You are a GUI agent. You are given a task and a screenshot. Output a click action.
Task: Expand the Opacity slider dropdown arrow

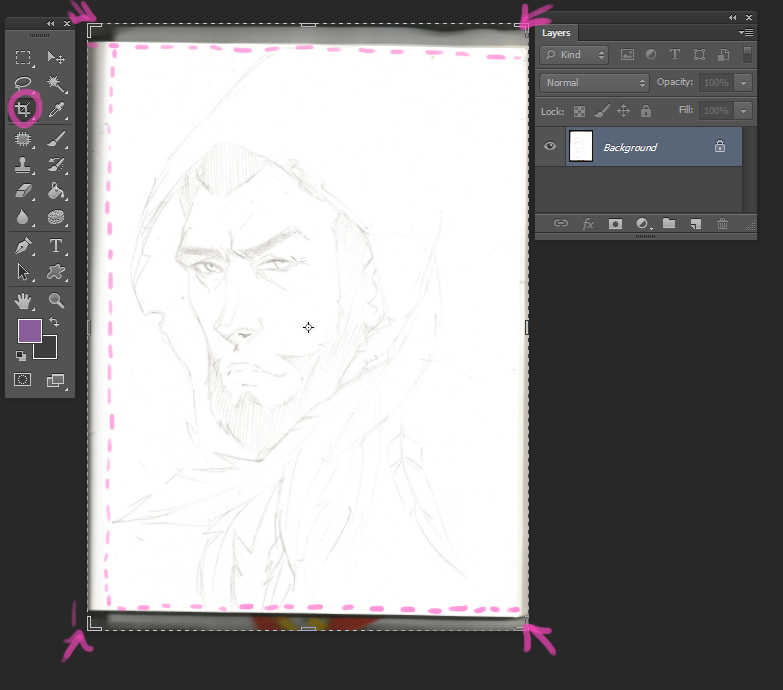point(743,83)
